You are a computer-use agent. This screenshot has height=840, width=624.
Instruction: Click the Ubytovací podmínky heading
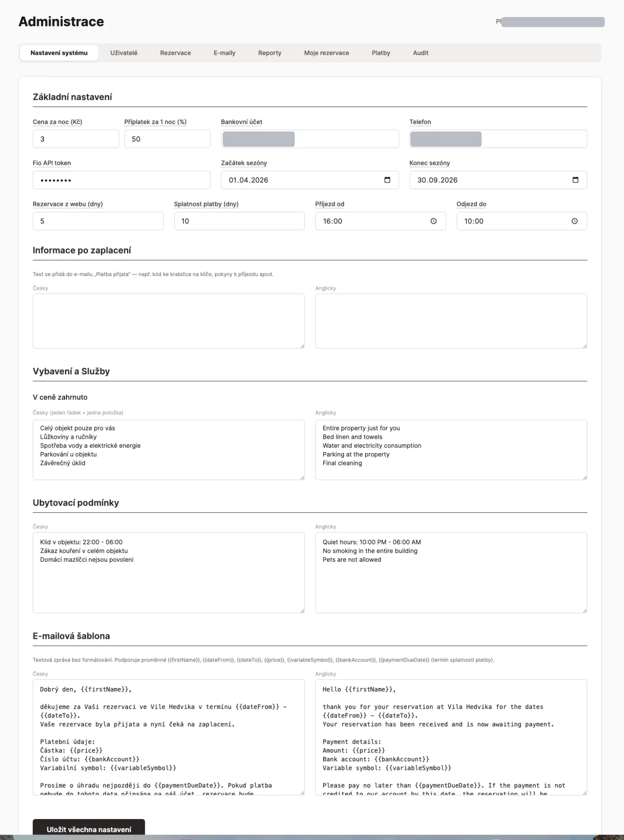point(76,502)
